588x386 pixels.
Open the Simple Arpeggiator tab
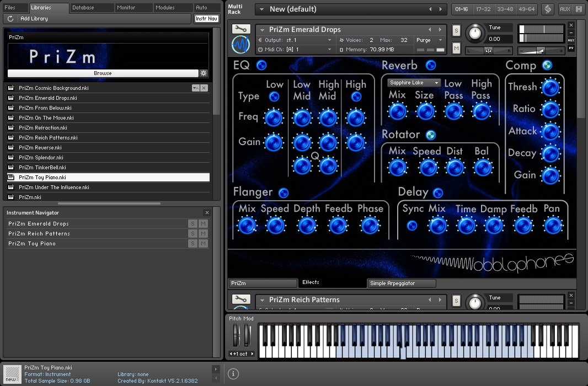tap(402, 283)
